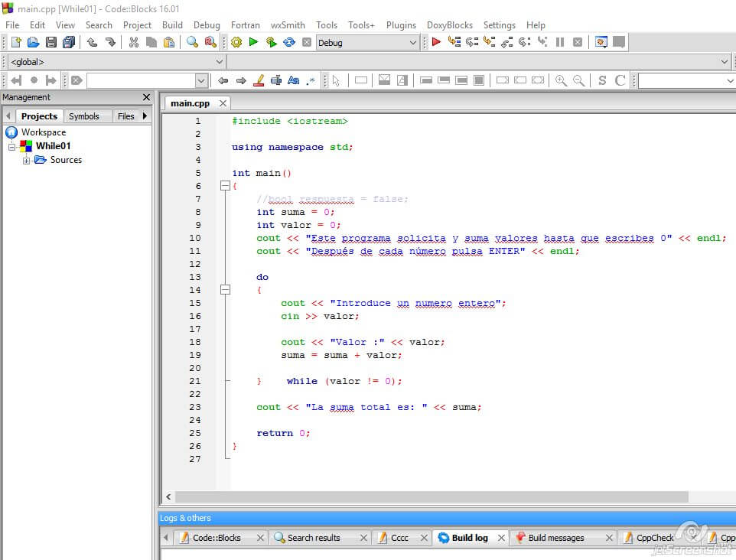
Task: Switch to the Files tab
Action: [125, 116]
